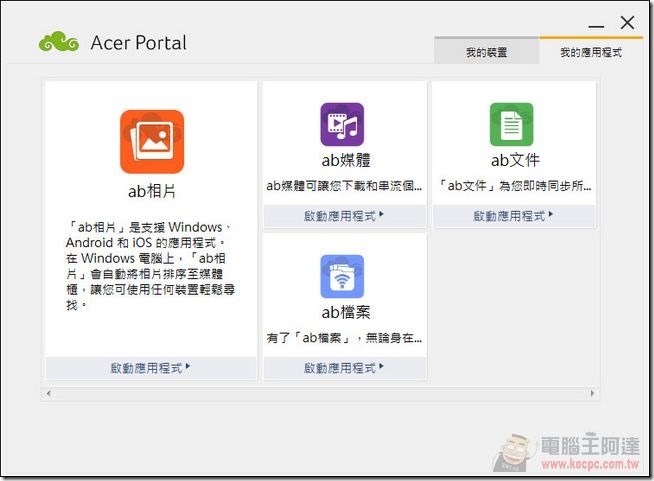Close the Acer Portal window
Screen dimensions: 654x481
pyautogui.click(x=627, y=23)
